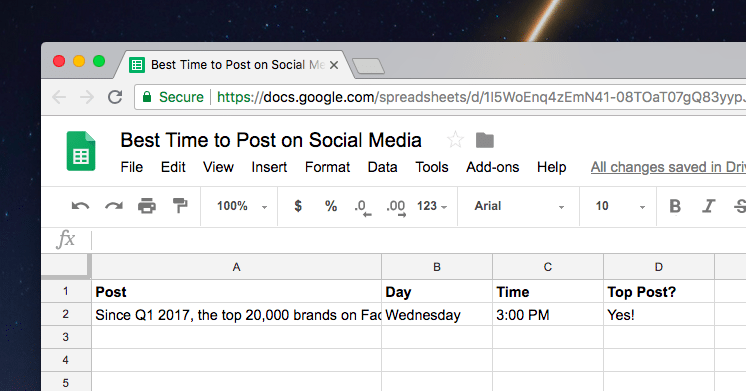Toggle Bold formatting

tap(675, 206)
